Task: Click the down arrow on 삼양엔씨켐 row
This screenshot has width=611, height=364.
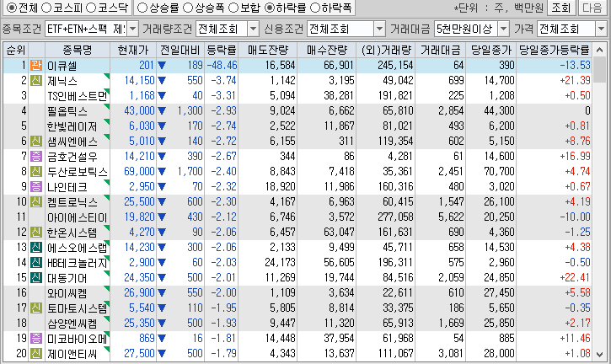Action: [162, 324]
